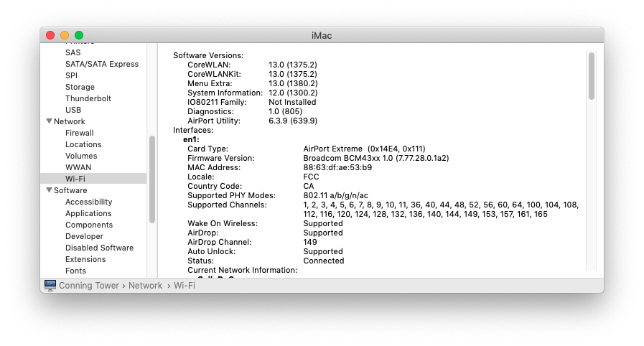
Task: Select the Software category label
Action: pos(70,190)
